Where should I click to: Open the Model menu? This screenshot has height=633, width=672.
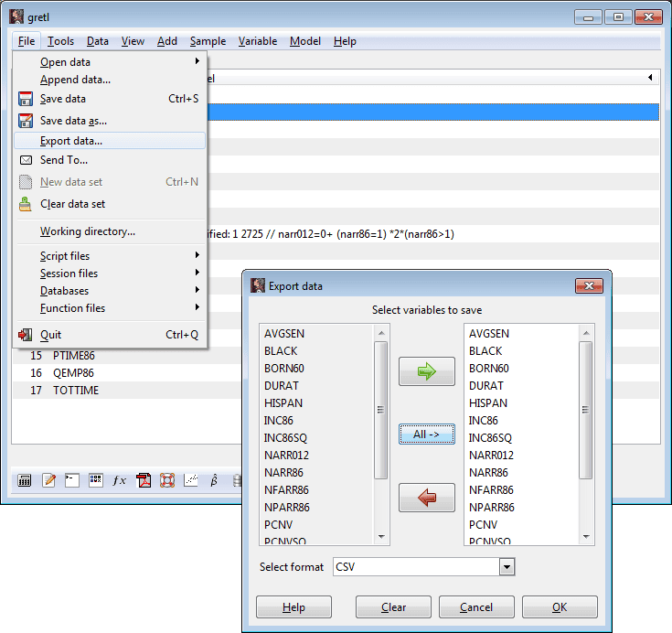304,41
